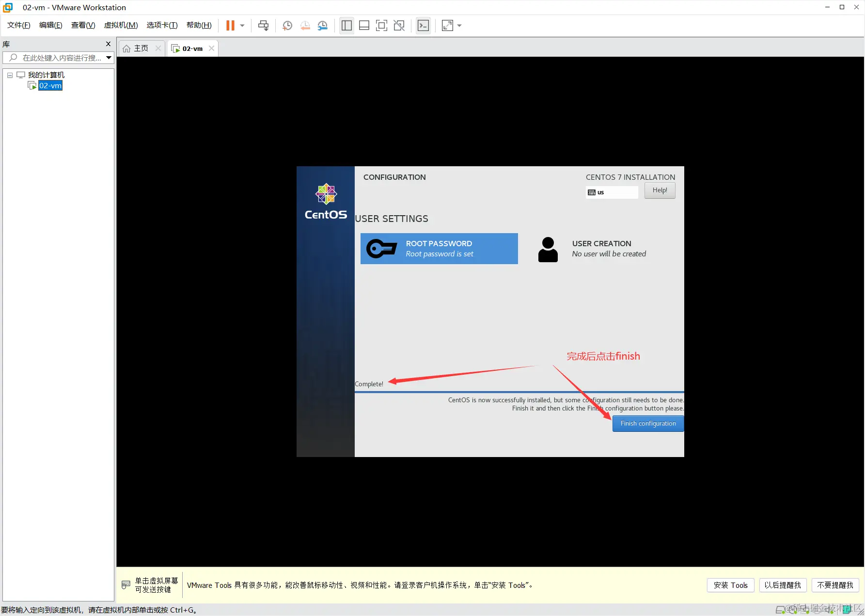Image resolution: width=865 pixels, height=616 pixels.
Task: Open the power options dropdown arrow
Action: 242,26
